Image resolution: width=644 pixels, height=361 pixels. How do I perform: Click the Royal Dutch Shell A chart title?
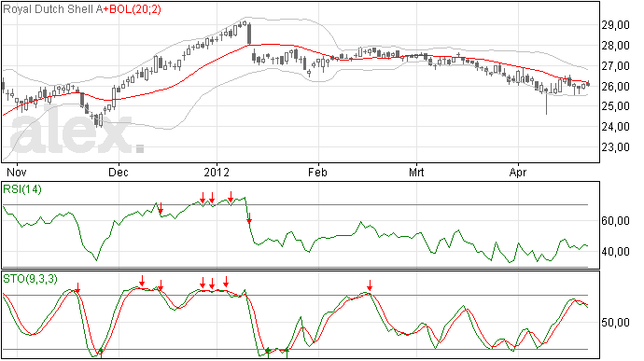tap(52, 9)
